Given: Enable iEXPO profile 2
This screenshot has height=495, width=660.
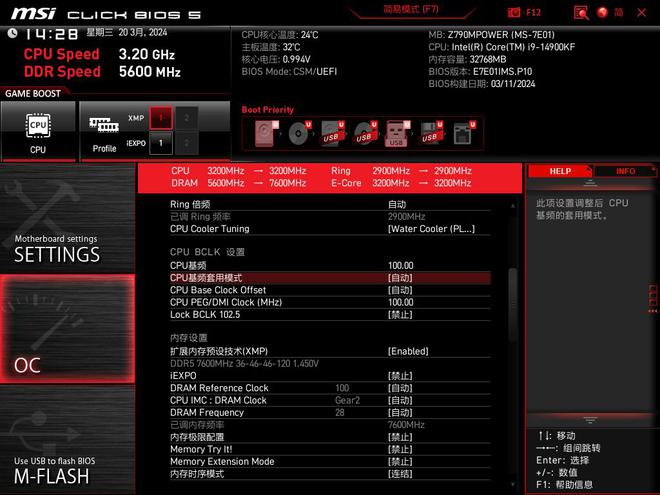Looking at the screenshot, I should click(x=186, y=143).
